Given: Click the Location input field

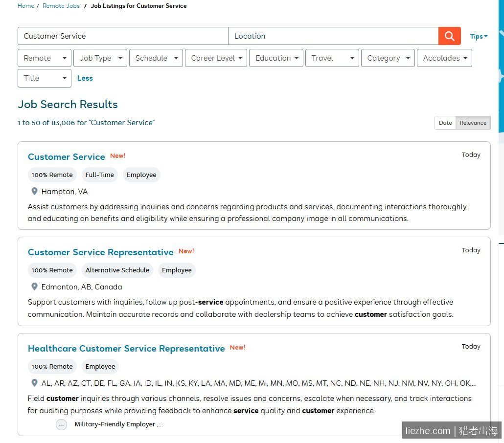Looking at the screenshot, I should coord(333,36).
